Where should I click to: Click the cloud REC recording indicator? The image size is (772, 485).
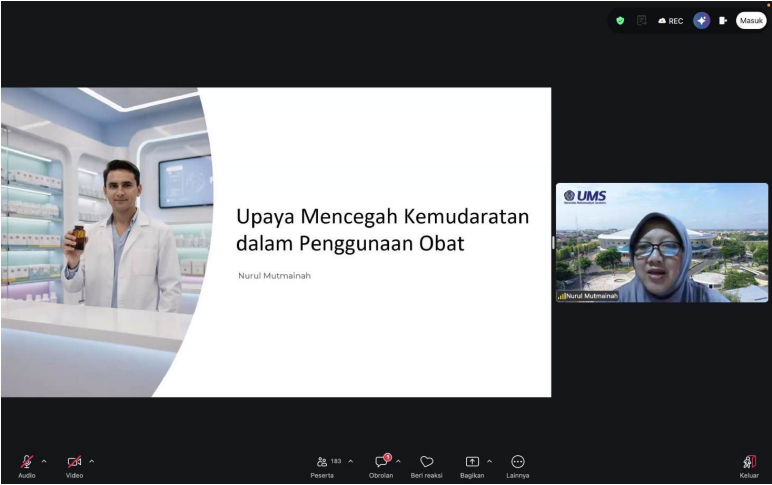coord(671,21)
